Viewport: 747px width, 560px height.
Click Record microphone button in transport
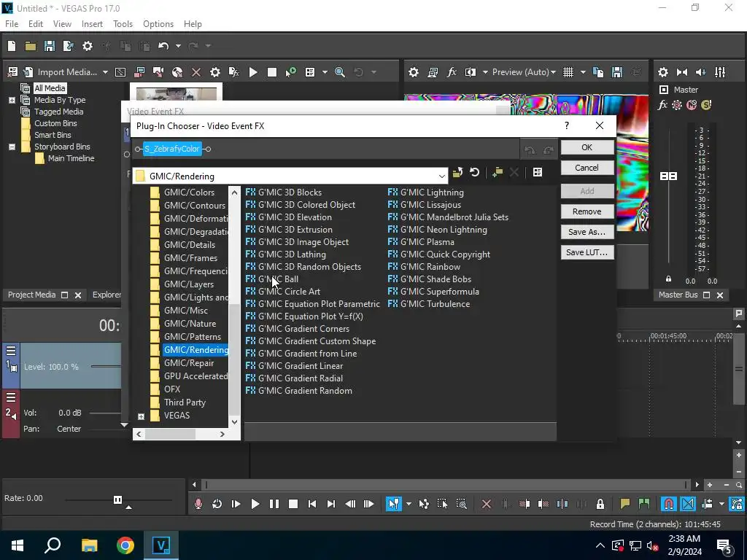[x=198, y=504]
